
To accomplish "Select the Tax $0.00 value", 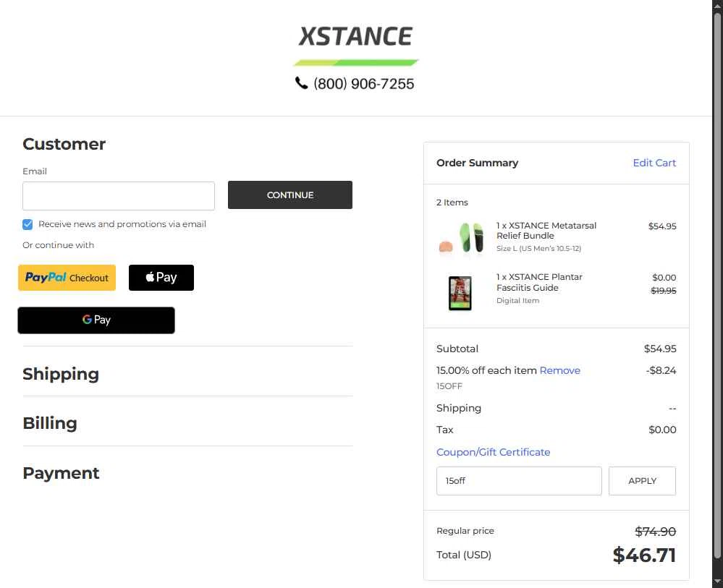I will click(x=662, y=430).
